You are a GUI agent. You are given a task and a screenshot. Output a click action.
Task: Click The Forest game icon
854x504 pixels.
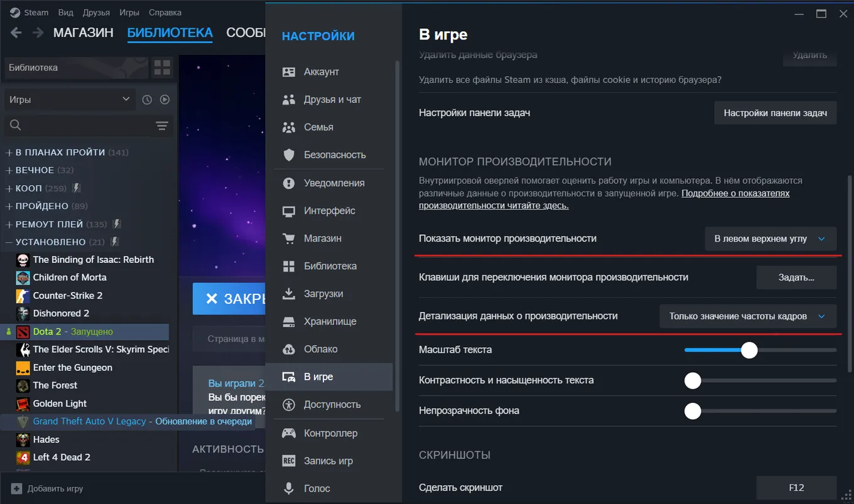tap(23, 385)
